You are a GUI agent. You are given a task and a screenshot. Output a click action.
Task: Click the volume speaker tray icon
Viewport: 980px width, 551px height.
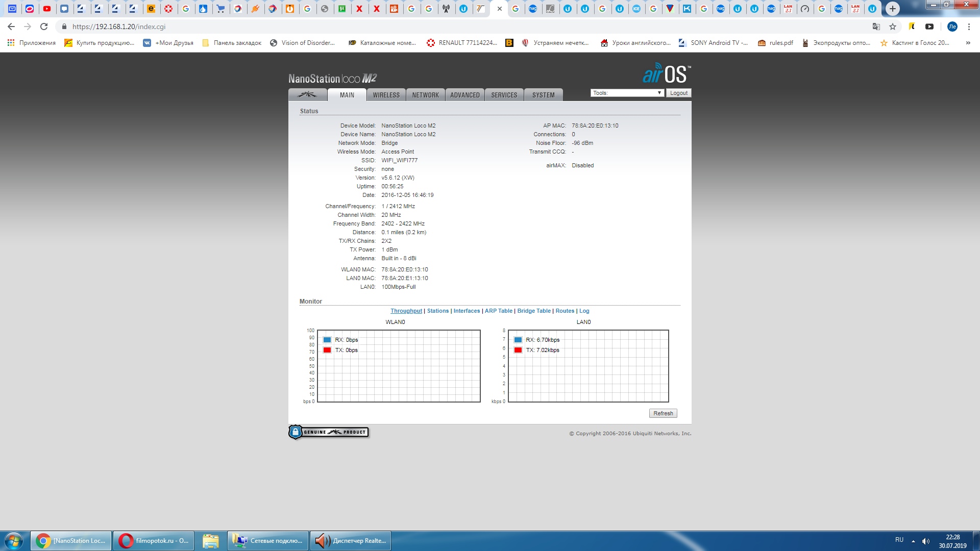(x=926, y=541)
